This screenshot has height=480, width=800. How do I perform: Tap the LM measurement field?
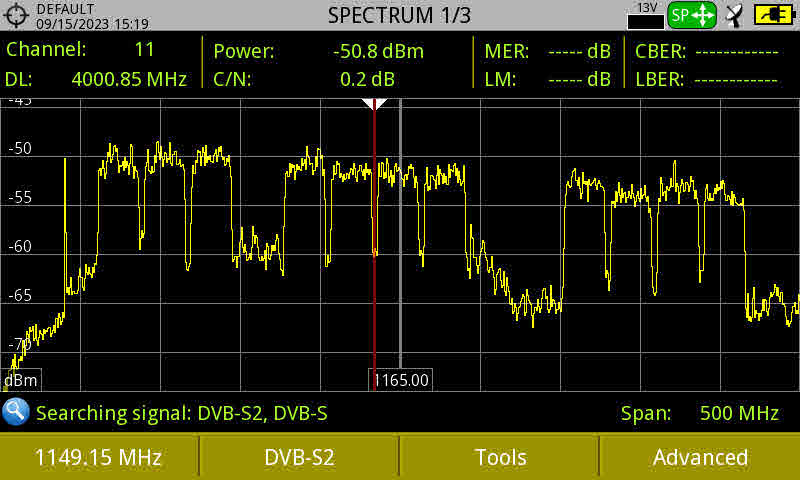coord(547,79)
